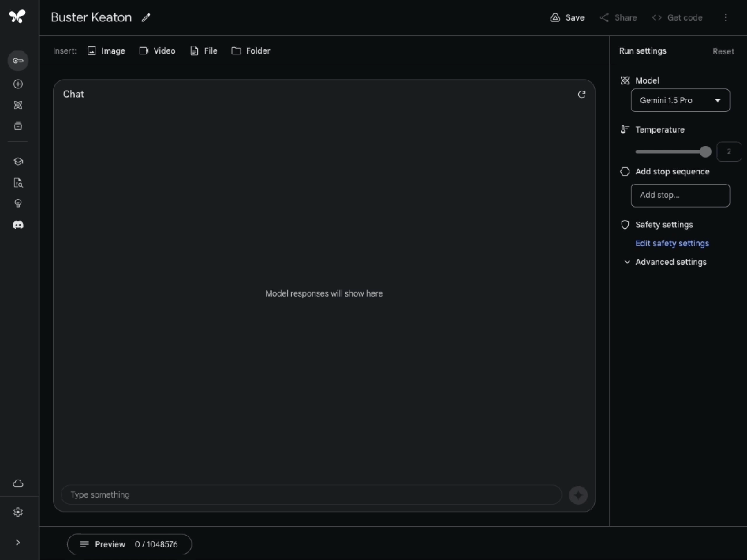Image resolution: width=747 pixels, height=560 pixels.
Task: Expand Advanced settings section
Action: pyautogui.click(x=666, y=262)
